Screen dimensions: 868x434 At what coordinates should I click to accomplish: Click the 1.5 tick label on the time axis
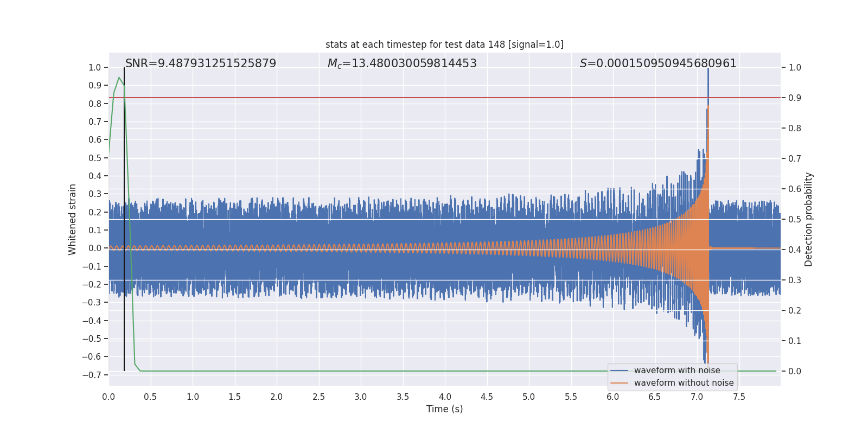(234, 397)
